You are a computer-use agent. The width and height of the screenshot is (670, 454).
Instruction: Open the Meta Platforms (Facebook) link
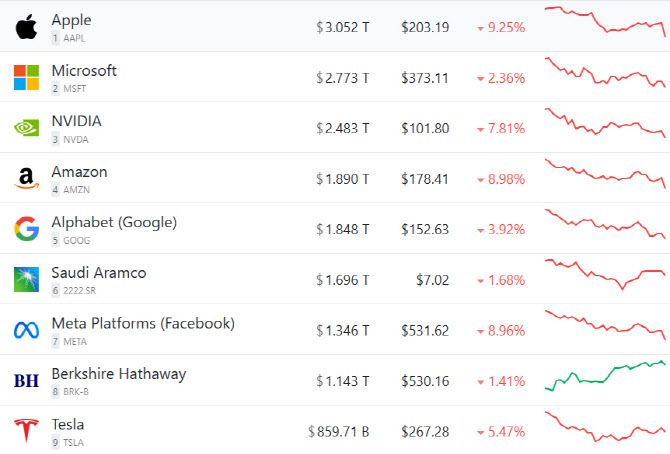[x=143, y=323]
